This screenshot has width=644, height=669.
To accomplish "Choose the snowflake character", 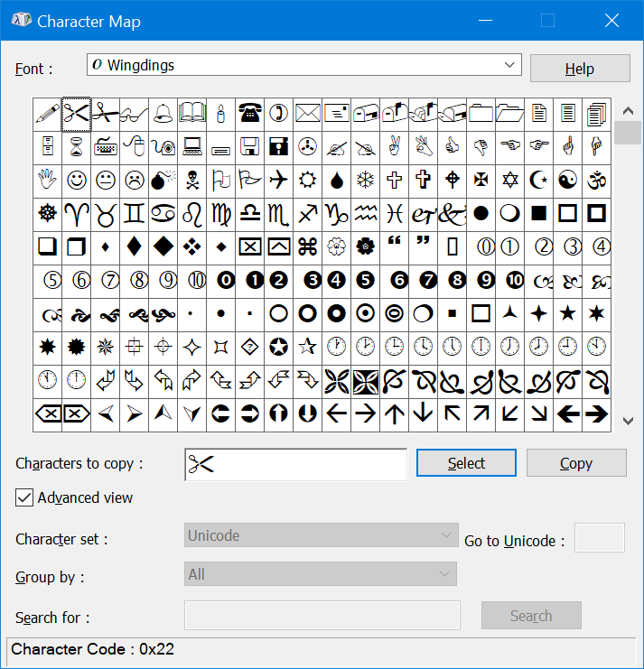I will (x=365, y=180).
